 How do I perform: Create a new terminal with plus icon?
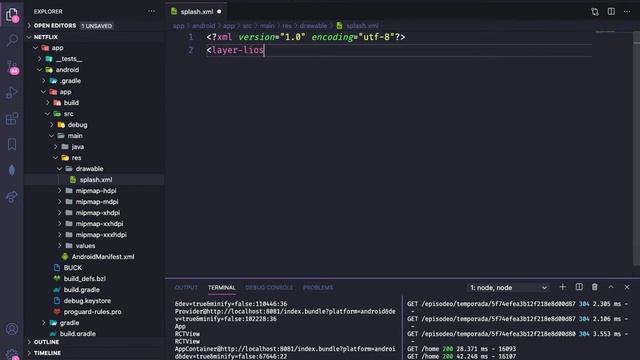point(562,287)
